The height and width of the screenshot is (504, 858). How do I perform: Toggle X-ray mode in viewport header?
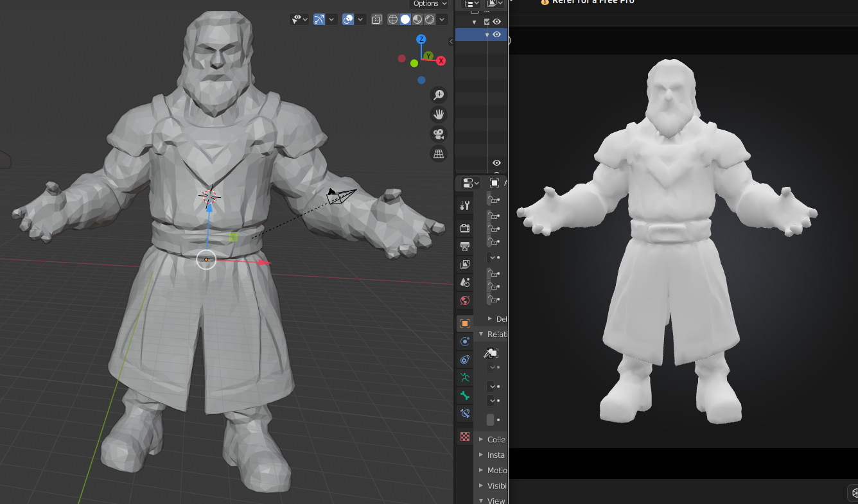pos(377,19)
